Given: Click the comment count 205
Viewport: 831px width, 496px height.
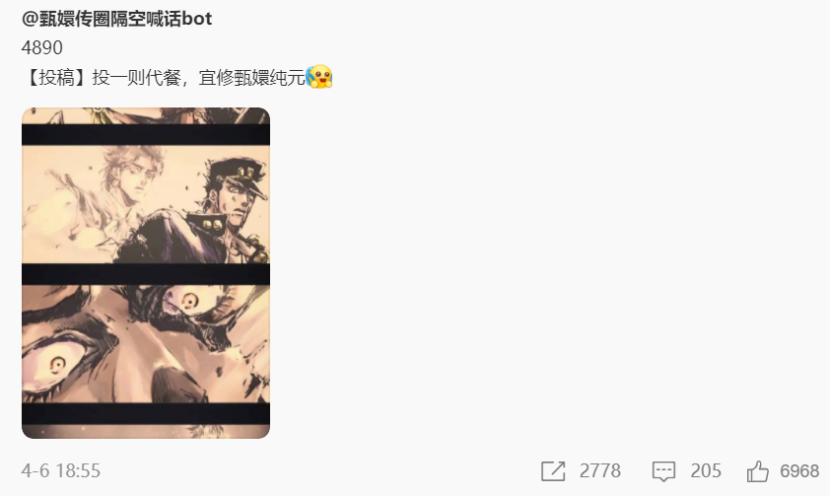Looking at the screenshot, I should pyautogui.click(x=705, y=471).
